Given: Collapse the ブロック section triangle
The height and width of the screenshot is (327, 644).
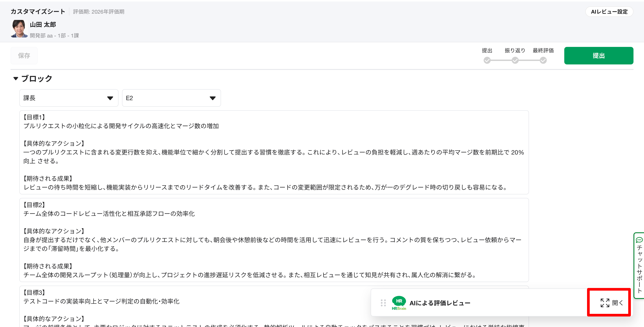Looking at the screenshot, I should point(16,78).
